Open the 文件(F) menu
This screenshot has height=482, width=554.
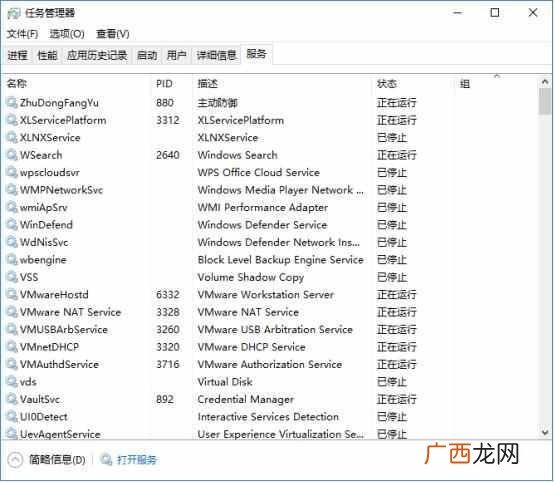(22, 34)
